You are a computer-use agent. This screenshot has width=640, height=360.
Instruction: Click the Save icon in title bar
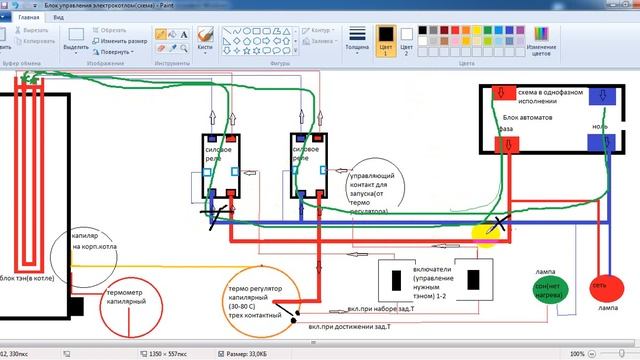pyautogui.click(x=4, y=5)
